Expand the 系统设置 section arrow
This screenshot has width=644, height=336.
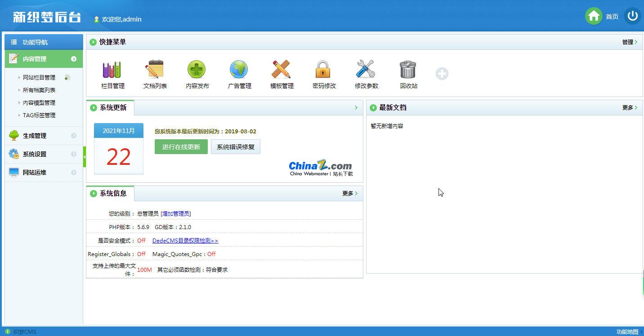click(x=74, y=154)
